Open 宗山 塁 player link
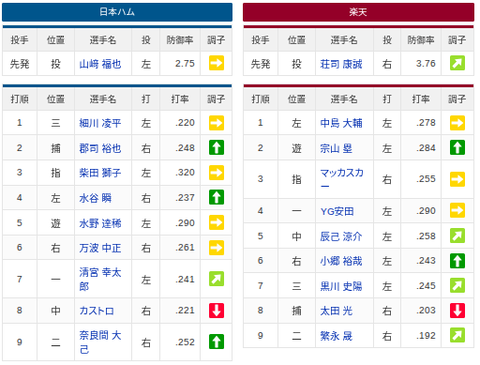The width and height of the screenshot is (480, 365). tap(336, 148)
